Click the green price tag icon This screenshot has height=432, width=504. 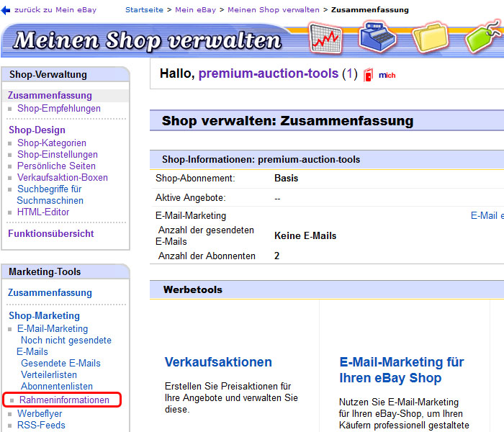point(484,37)
